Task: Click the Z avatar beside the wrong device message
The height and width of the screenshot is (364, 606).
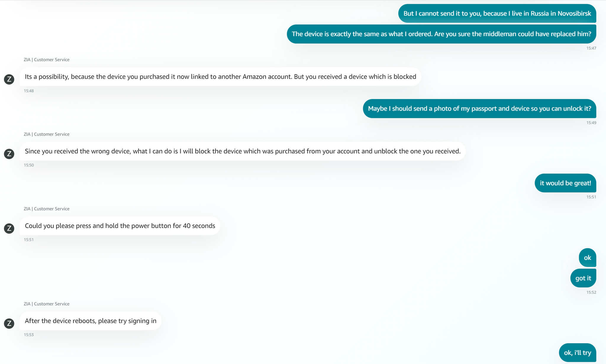Action: coord(9,154)
